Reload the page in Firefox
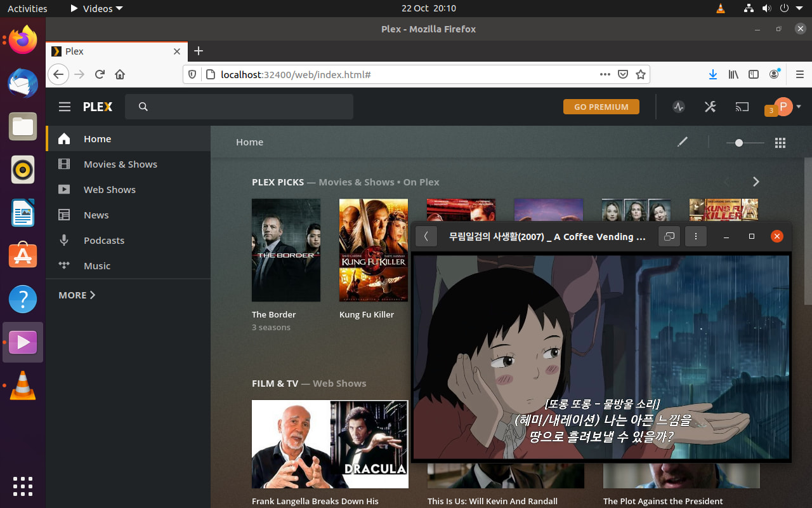The height and width of the screenshot is (508, 812). (x=100, y=74)
